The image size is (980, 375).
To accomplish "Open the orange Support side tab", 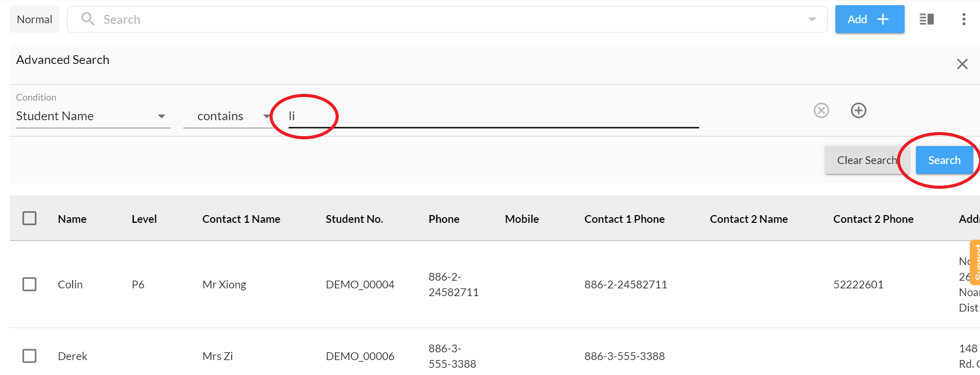I will [975, 262].
